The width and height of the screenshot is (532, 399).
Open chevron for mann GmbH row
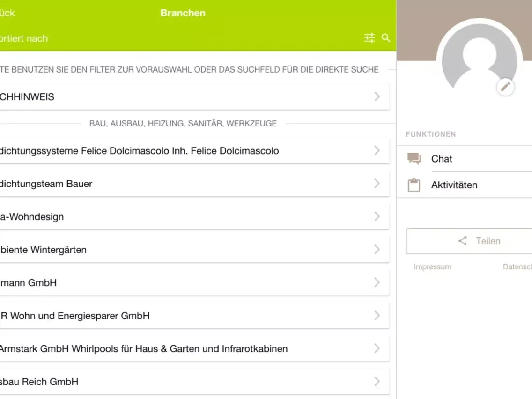coord(377,282)
